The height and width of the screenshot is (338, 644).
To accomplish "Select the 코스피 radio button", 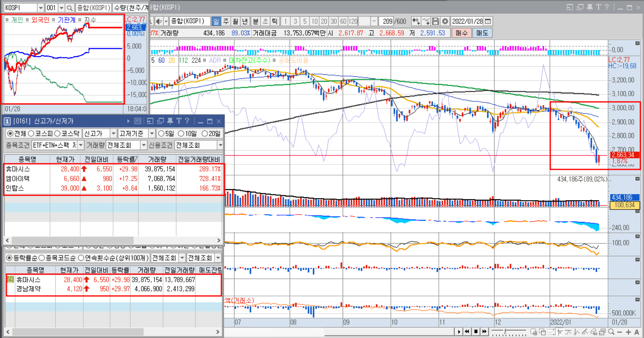I will pos(31,133).
